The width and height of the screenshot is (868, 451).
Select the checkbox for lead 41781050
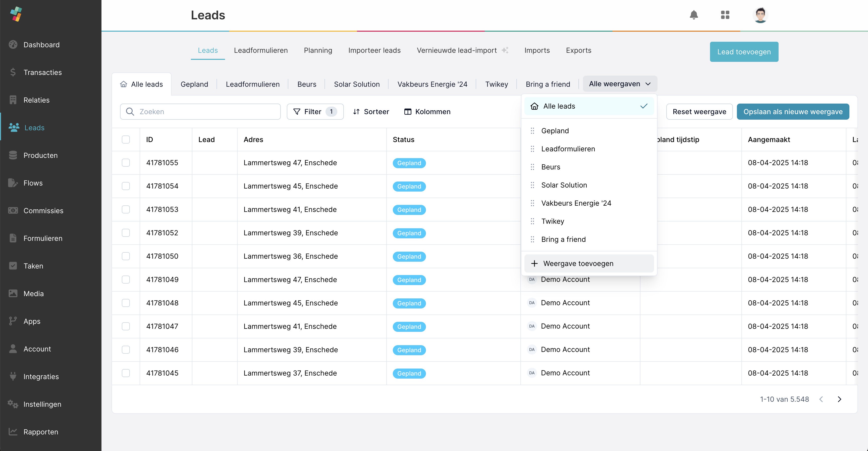(126, 256)
